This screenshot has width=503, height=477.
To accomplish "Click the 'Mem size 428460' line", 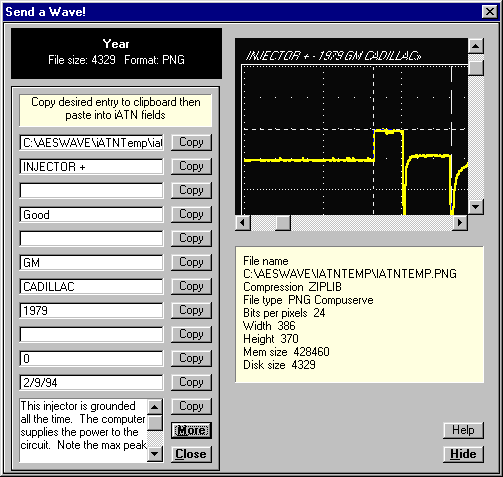I will pyautogui.click(x=286, y=352).
